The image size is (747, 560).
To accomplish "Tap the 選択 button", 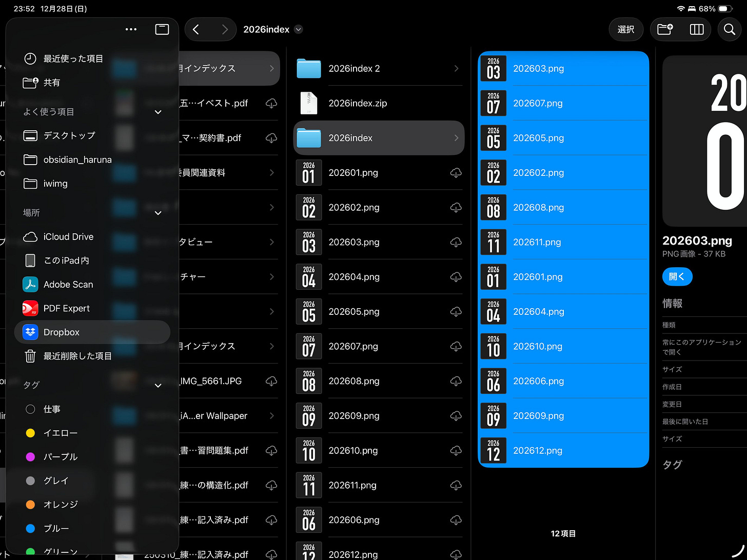I will tap(626, 29).
